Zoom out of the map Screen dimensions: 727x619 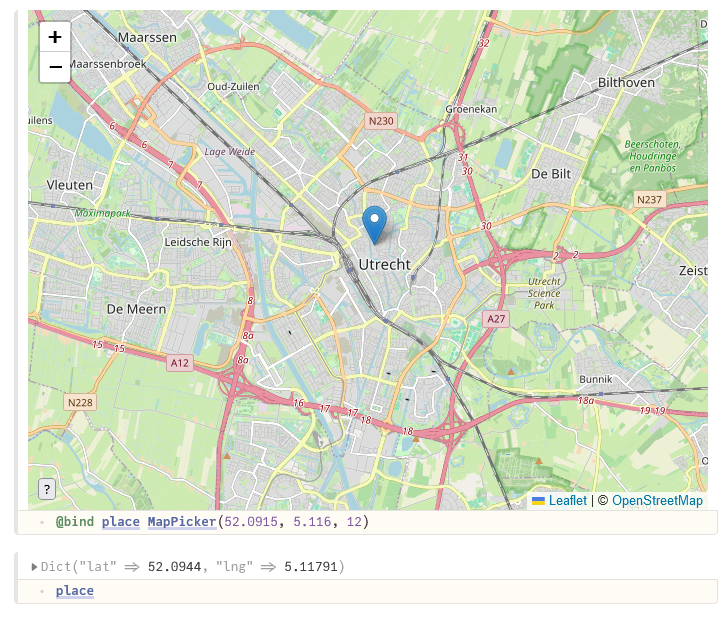(x=55, y=67)
